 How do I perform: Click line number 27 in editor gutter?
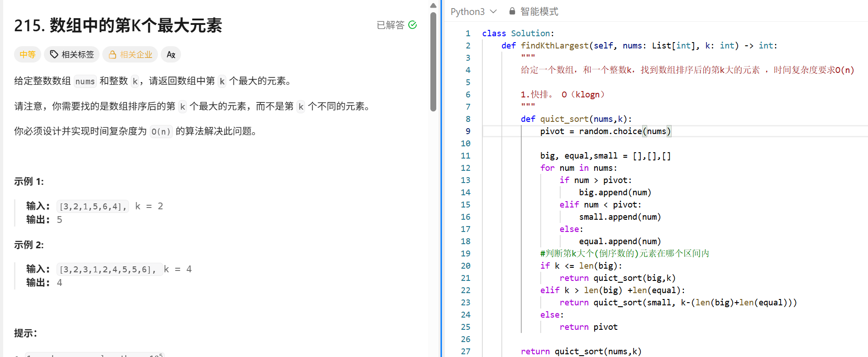(466, 352)
